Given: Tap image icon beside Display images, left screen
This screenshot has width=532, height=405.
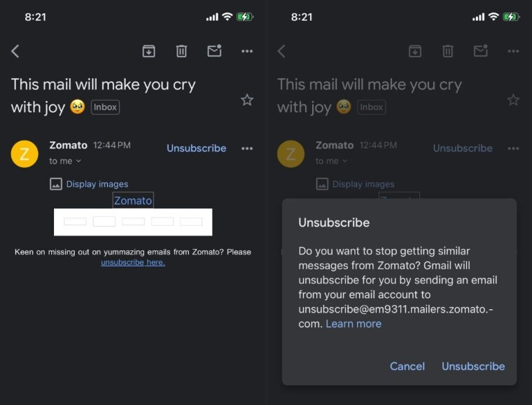Looking at the screenshot, I should tap(56, 184).
